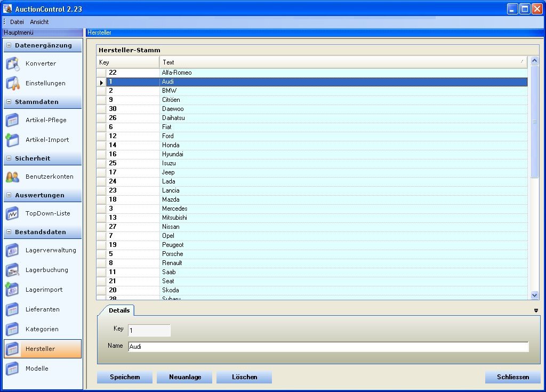Select the Daewoo row
The width and height of the screenshot is (546, 392).
[312, 109]
